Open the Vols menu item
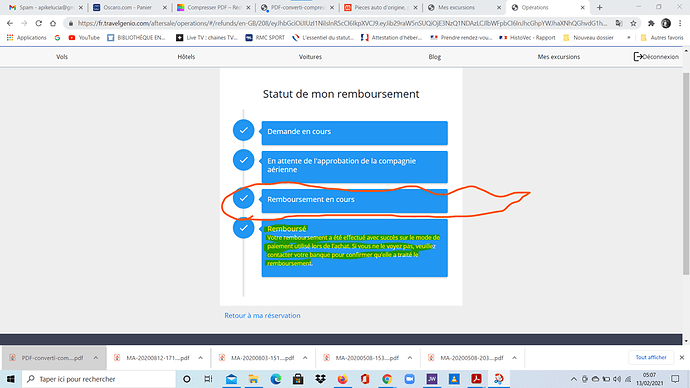Image resolution: width=690 pixels, height=388 pixels. point(62,57)
